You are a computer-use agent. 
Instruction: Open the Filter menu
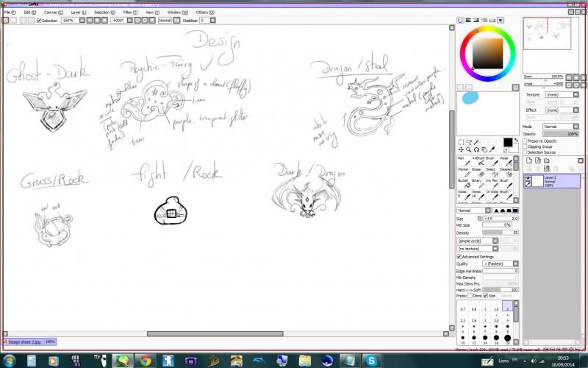pyautogui.click(x=130, y=13)
